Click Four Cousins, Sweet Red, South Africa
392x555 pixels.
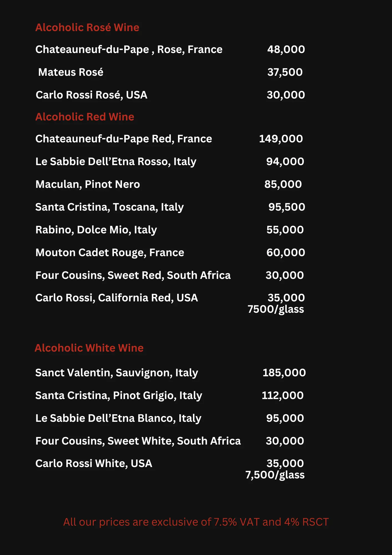[x=133, y=275]
